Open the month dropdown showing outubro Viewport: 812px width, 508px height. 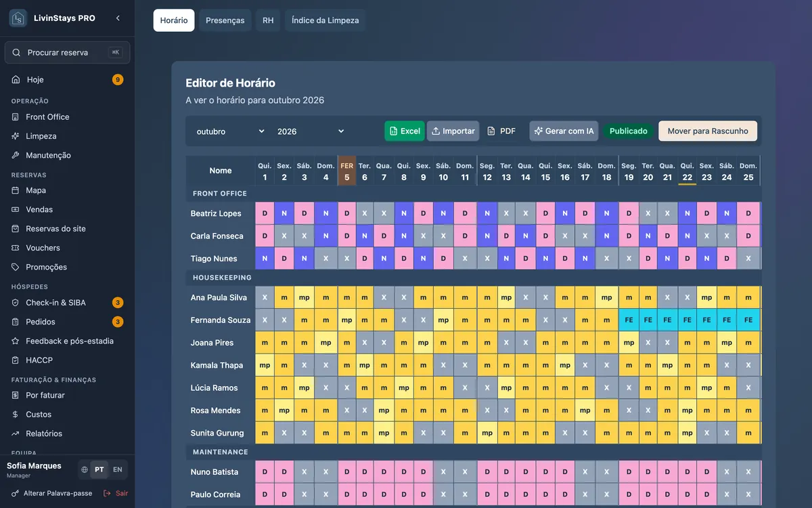click(230, 131)
